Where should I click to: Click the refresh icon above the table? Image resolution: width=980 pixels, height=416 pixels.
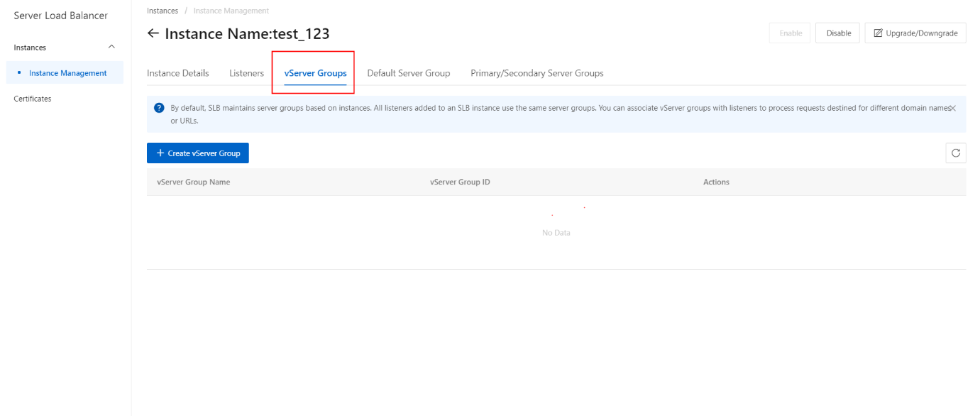pos(955,153)
